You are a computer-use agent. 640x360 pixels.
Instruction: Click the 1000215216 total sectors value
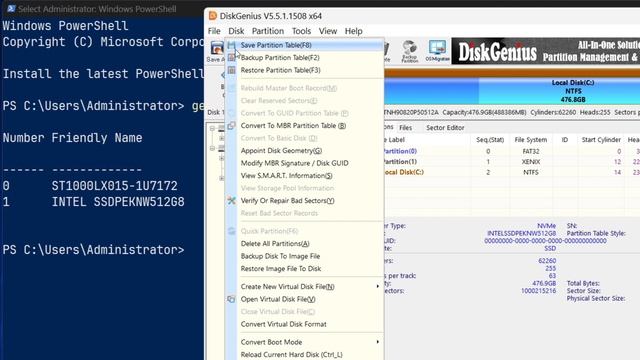538,291
